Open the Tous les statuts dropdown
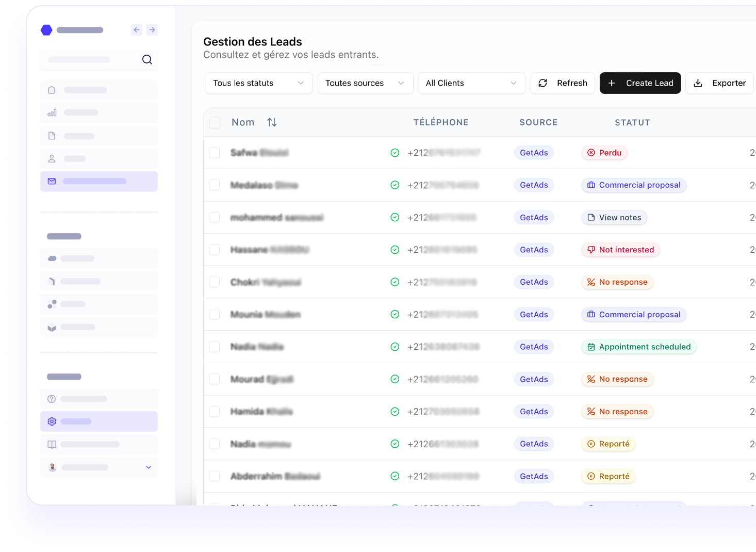756x552 pixels. 259,83
